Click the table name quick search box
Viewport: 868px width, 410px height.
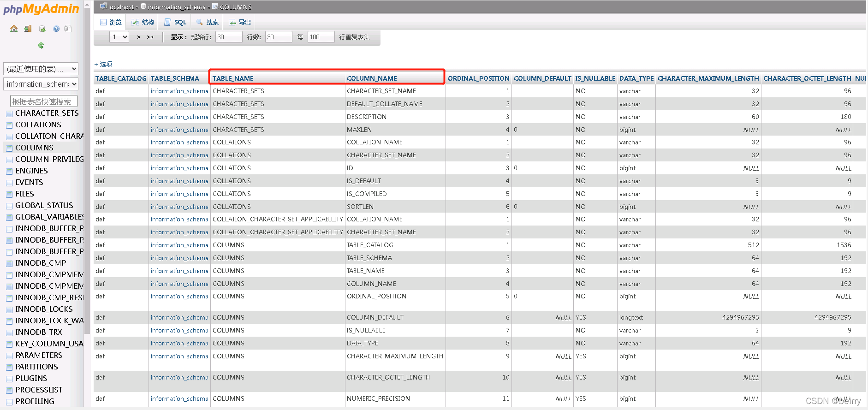pyautogui.click(x=44, y=101)
